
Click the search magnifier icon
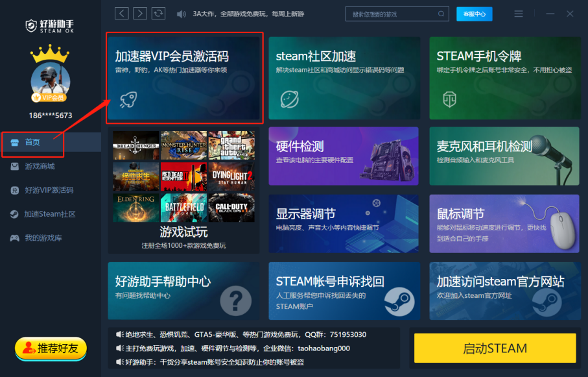tap(441, 14)
